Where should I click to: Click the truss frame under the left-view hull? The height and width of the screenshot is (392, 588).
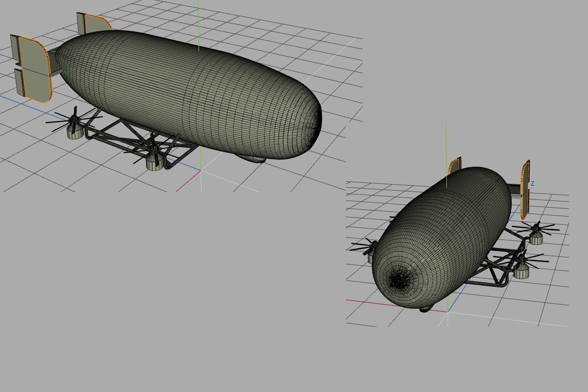tap(137, 140)
